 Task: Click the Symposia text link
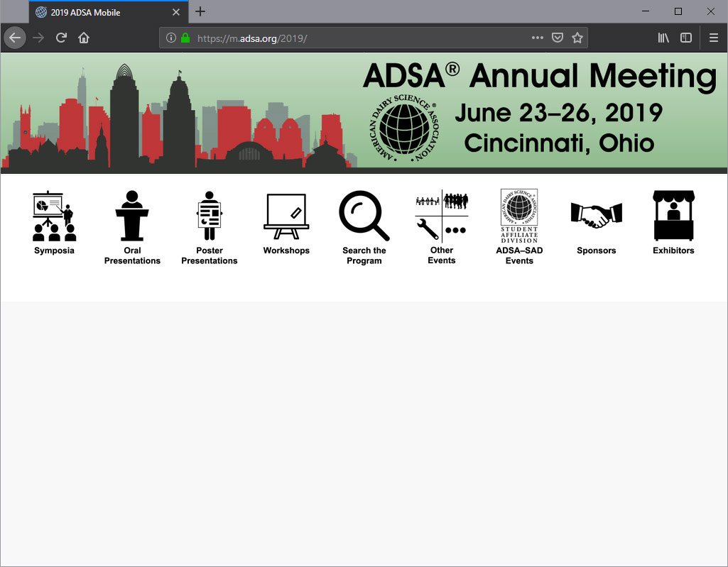pos(54,251)
